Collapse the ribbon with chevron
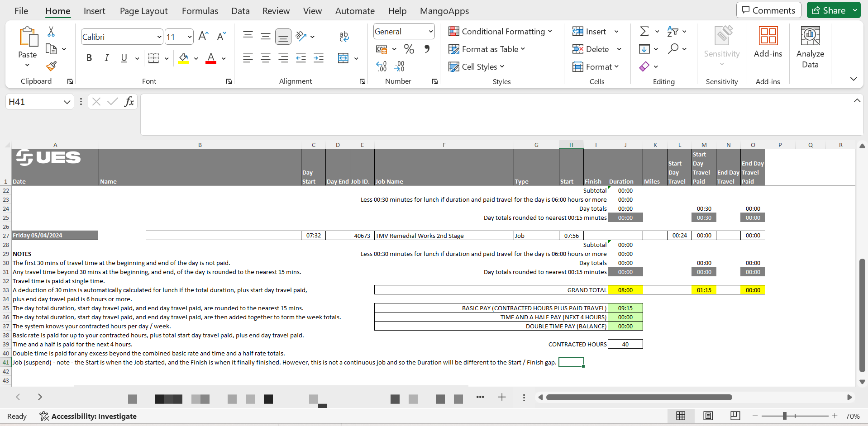 click(854, 79)
